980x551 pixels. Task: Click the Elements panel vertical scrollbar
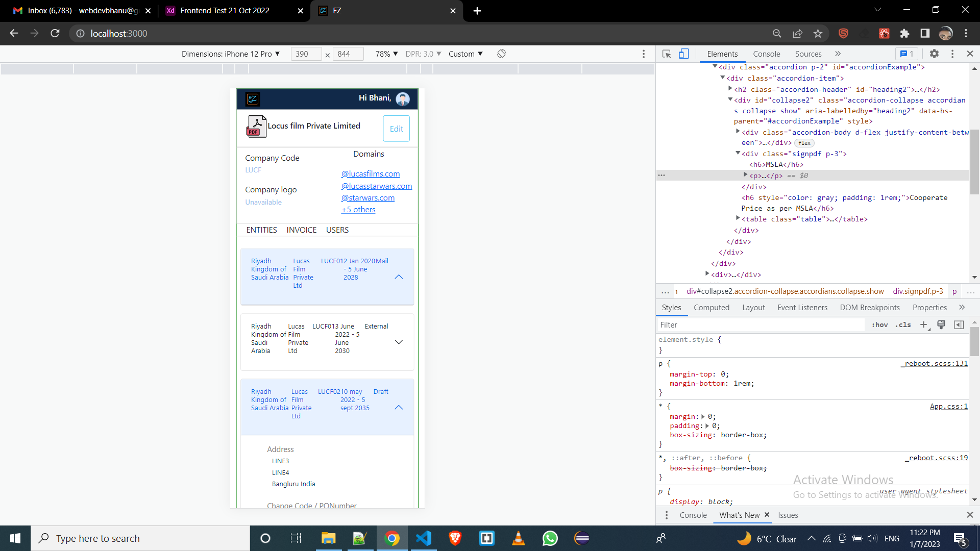click(974, 162)
